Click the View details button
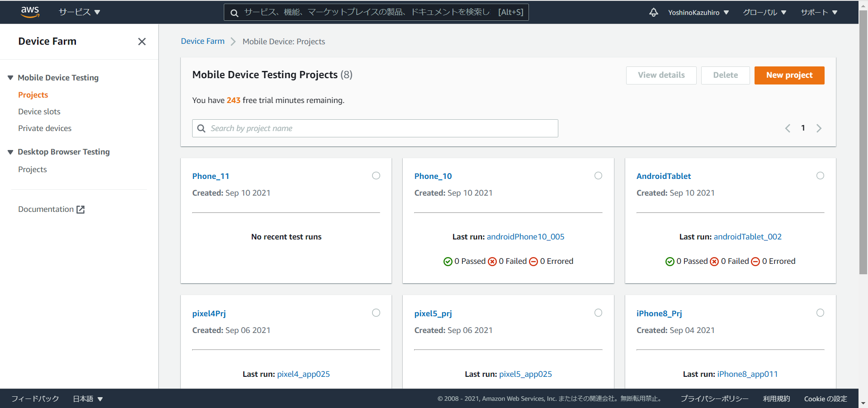This screenshot has height=408, width=868. coord(661,75)
